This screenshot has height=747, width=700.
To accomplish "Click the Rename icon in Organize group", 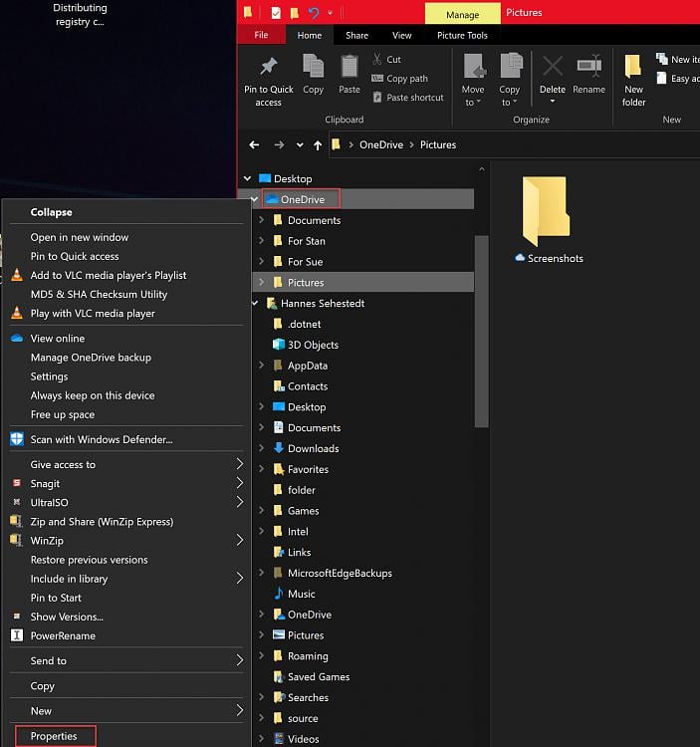I will [589, 66].
